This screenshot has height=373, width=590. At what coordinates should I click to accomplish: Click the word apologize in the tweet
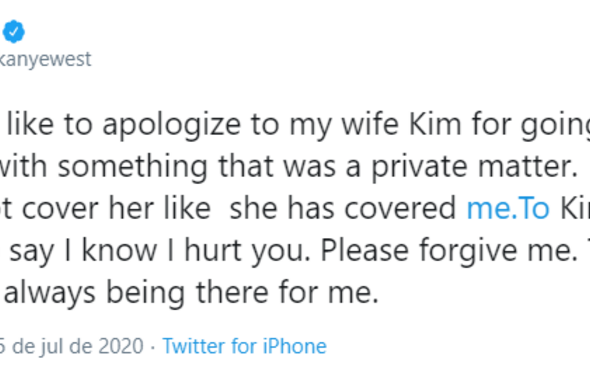pyautogui.click(x=172, y=126)
